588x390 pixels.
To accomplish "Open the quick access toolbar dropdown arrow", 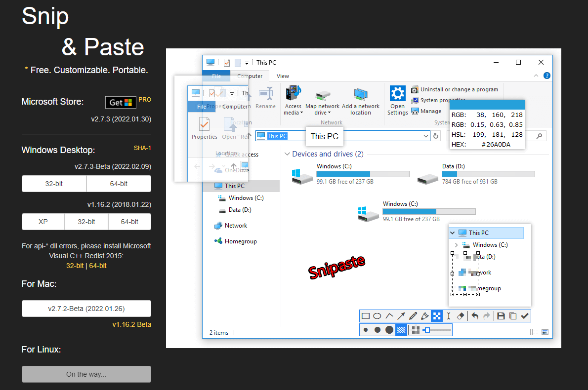I will [247, 63].
